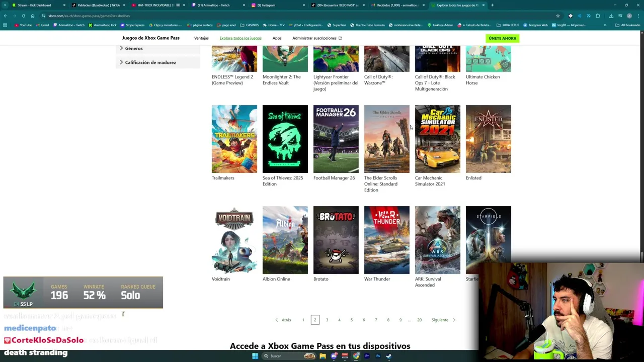Open the War Thunder cover

coord(387,240)
